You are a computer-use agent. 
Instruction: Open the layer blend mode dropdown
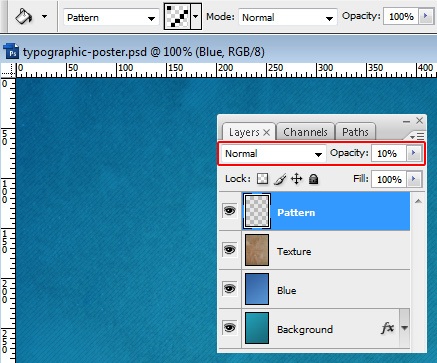pos(273,154)
